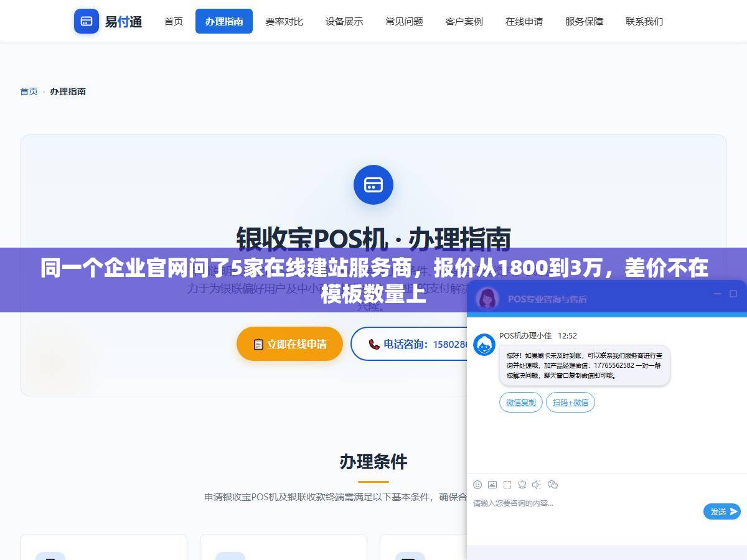Screen dimensions: 747x560
Task: Click the purple avatar in chat header
Action: coord(487,299)
